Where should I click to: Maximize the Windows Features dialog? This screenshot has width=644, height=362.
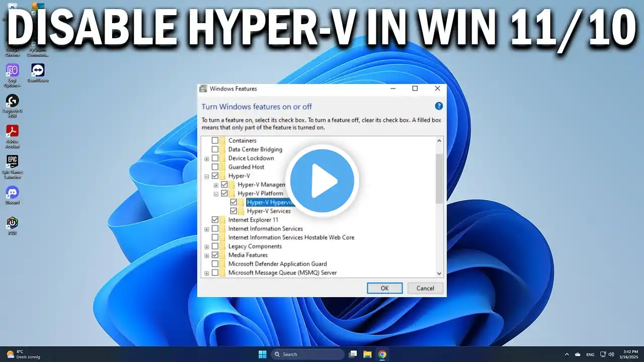(415, 88)
